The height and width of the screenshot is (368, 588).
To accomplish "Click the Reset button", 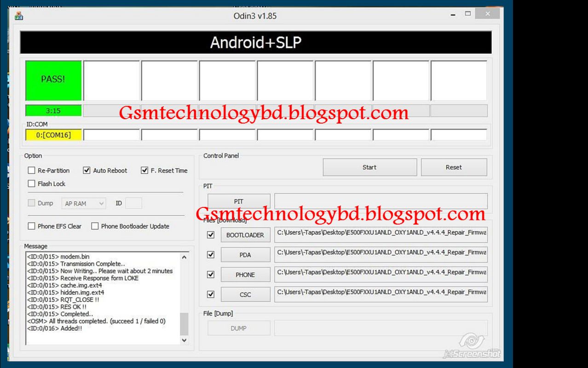I will pyautogui.click(x=454, y=167).
